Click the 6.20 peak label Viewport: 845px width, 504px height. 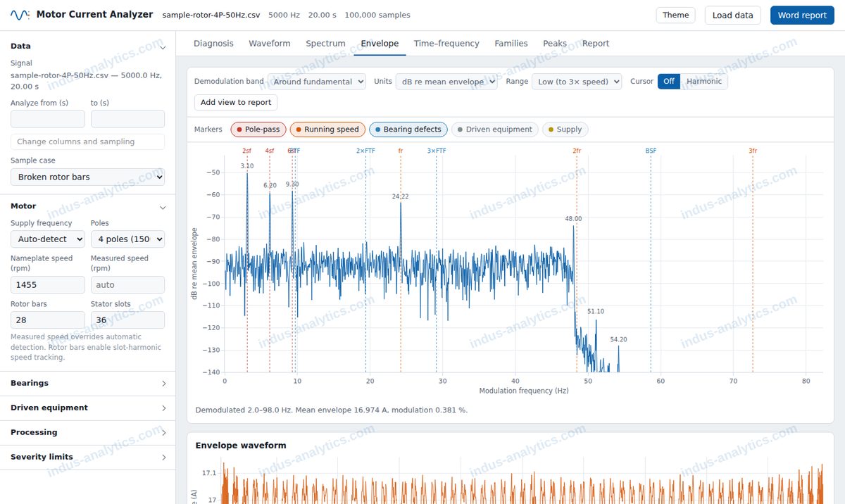[x=270, y=186]
